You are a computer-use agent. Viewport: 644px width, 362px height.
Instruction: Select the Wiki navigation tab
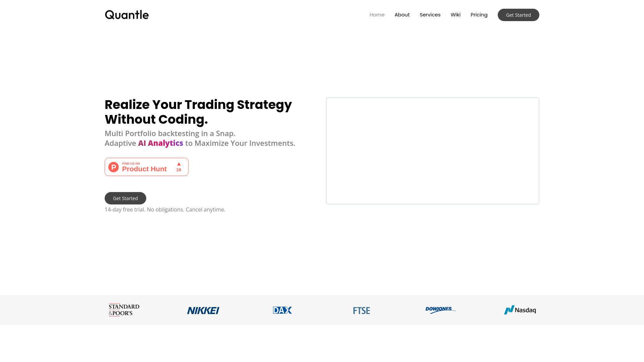coord(455,15)
